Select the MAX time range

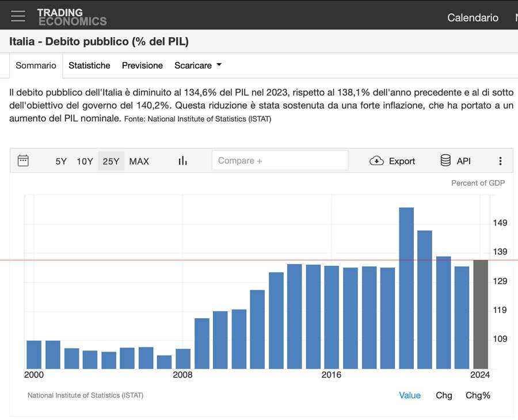coord(139,161)
